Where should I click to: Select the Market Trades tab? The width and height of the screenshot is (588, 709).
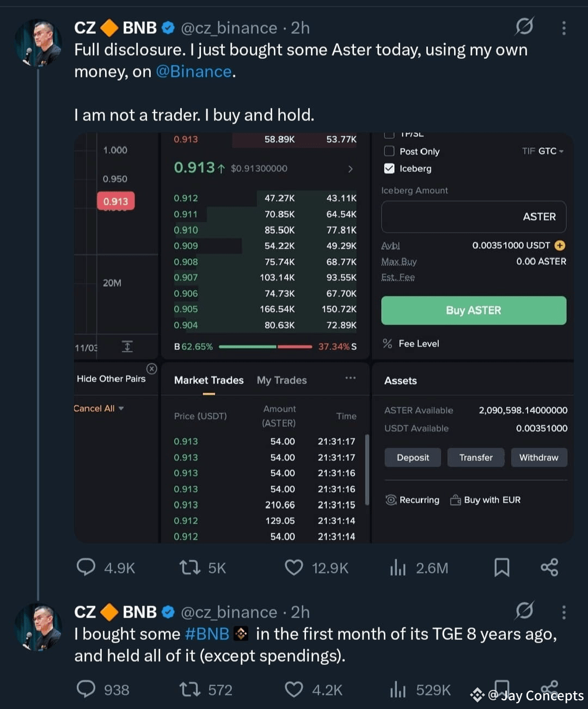(x=209, y=380)
